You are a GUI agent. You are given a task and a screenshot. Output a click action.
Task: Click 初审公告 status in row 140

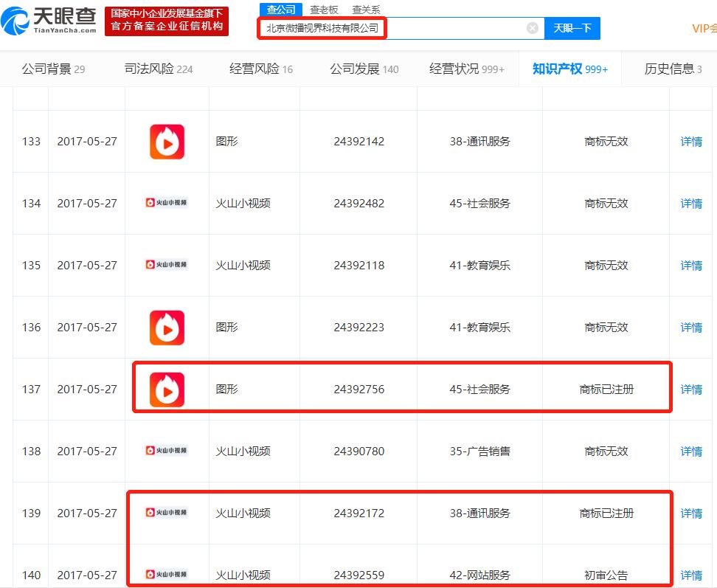(x=606, y=575)
